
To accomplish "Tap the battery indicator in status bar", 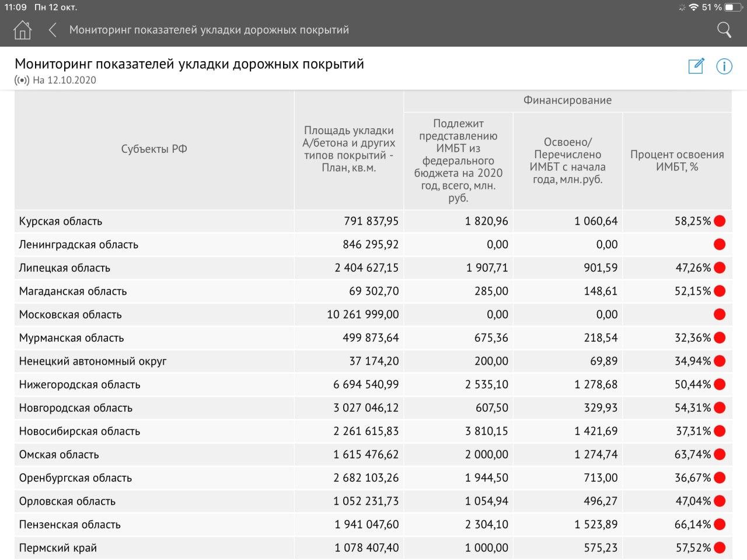I will pos(733,7).
